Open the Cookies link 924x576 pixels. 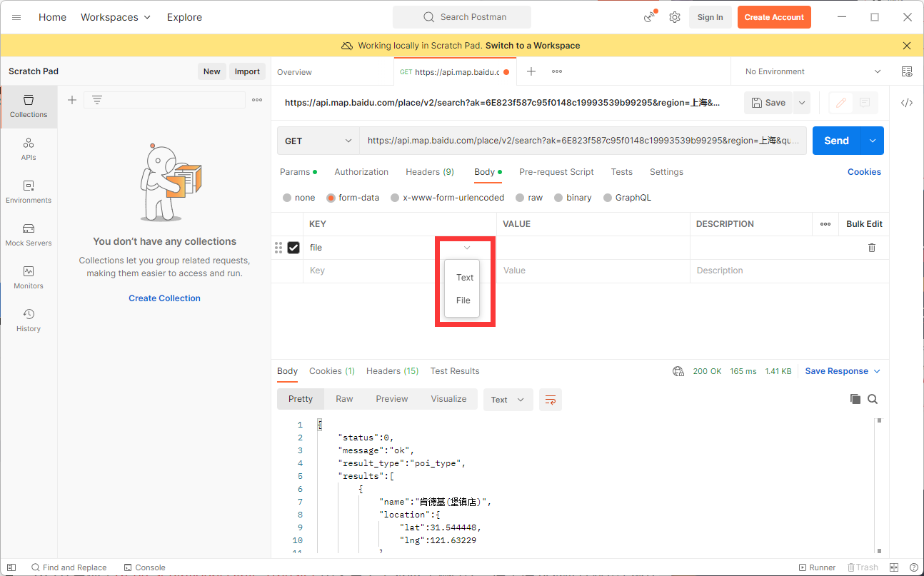pyautogui.click(x=864, y=172)
